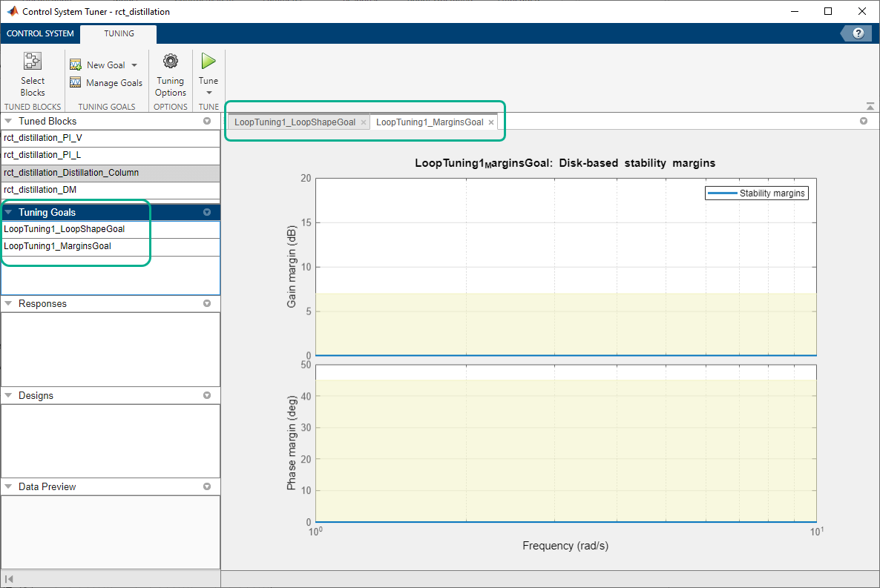
Task: Click the green Tune play icon
Action: pos(208,61)
